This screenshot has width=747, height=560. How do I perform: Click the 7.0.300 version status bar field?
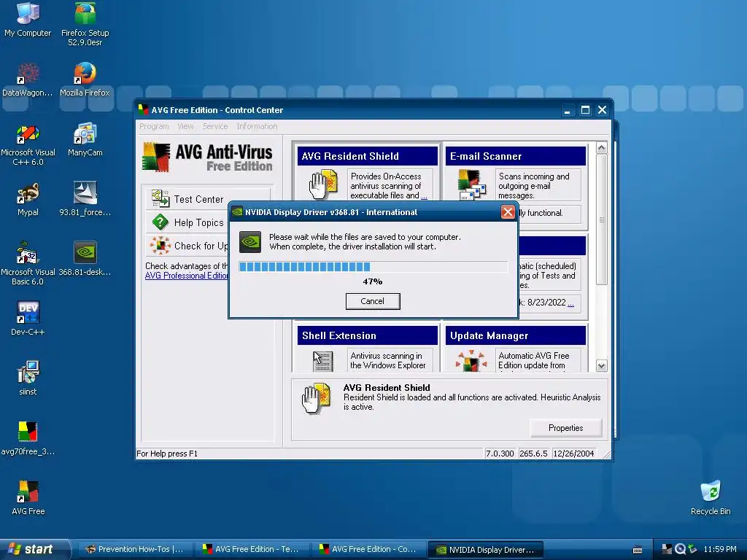pos(500,454)
